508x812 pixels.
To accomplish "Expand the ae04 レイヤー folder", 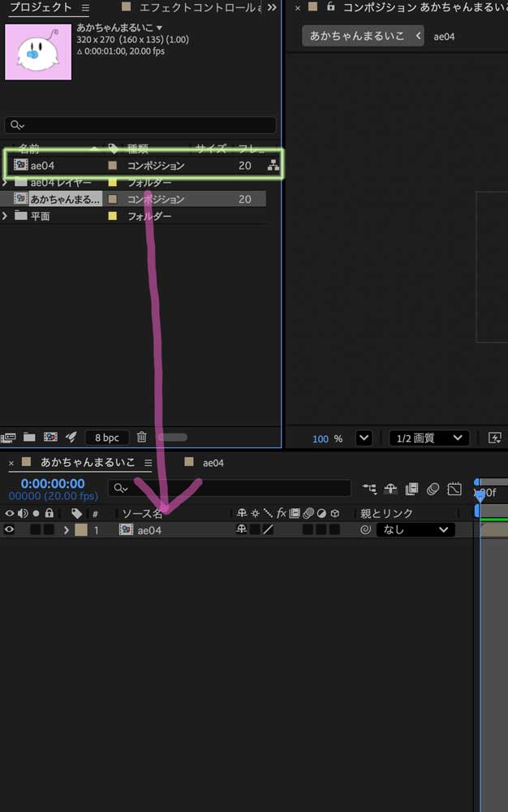I will point(5,182).
